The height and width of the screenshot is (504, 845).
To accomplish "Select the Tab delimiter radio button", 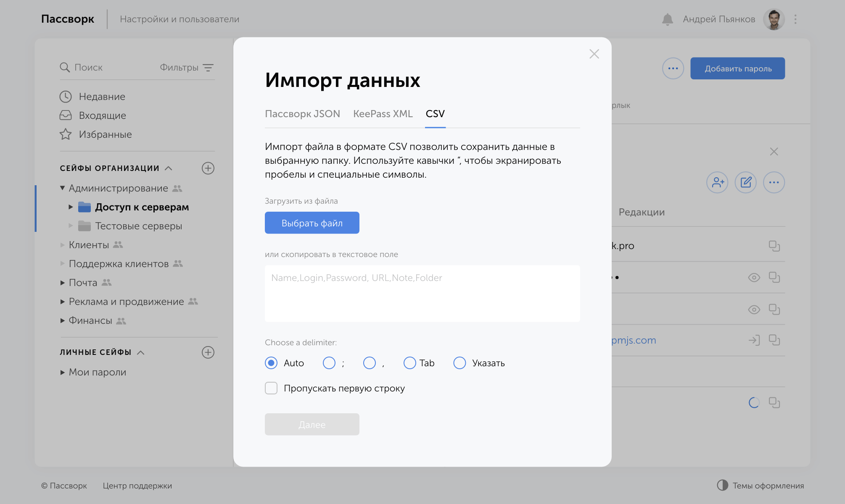I will point(409,363).
